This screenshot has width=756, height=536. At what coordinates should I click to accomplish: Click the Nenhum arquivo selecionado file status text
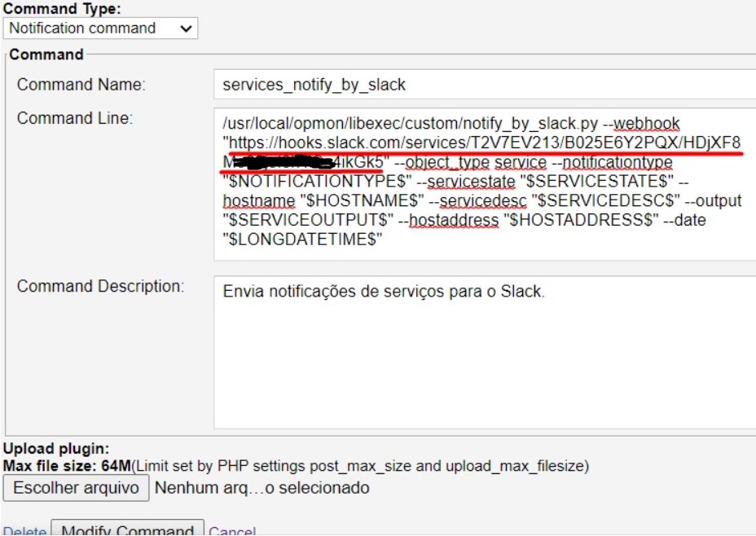click(262, 488)
